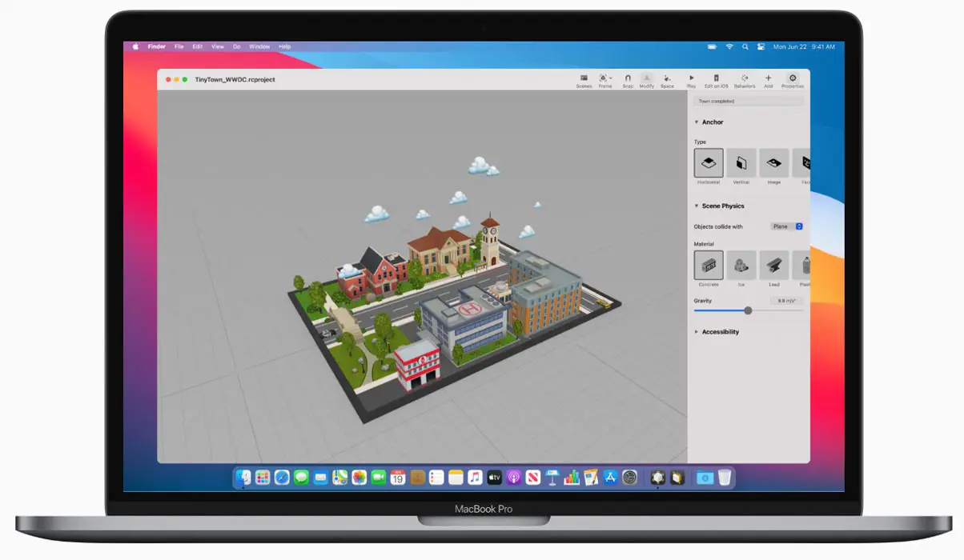Launch Safari from the Dock
The image size is (964, 560).
[282, 478]
